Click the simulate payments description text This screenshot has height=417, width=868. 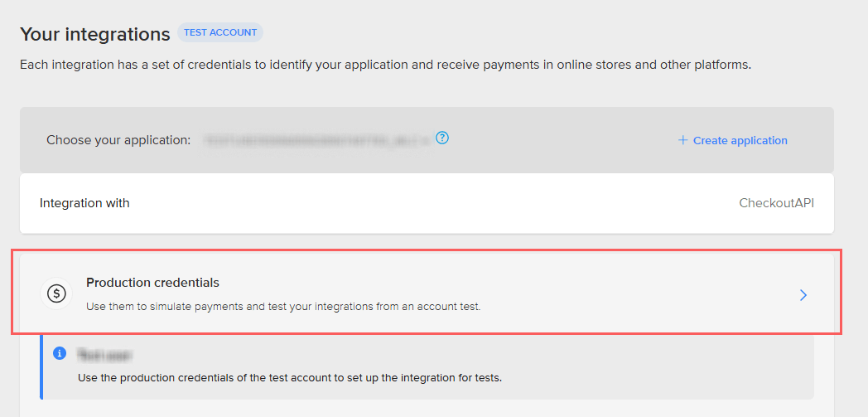[x=283, y=306]
